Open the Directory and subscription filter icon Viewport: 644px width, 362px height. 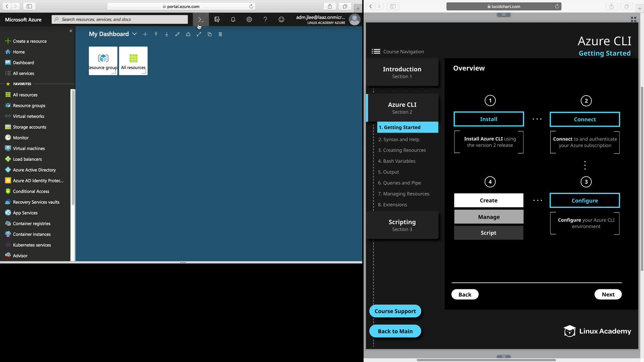[217, 19]
